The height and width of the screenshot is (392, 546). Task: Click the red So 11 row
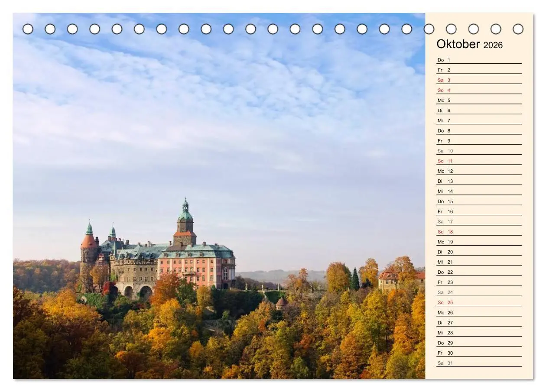(479, 161)
